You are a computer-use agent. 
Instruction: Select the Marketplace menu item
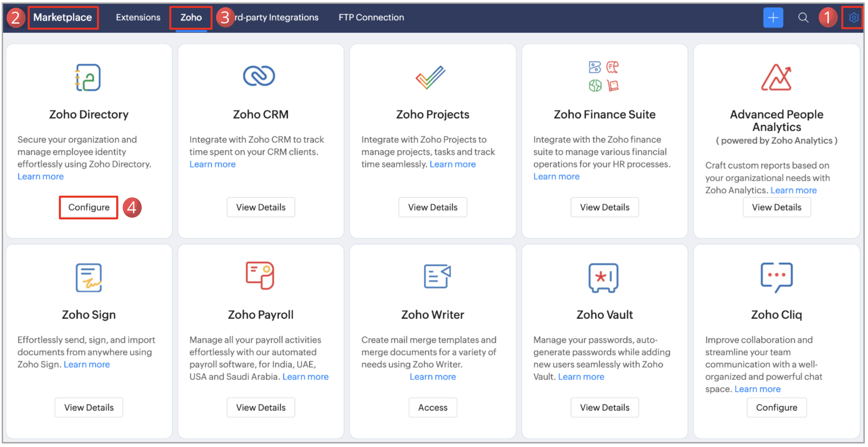(x=63, y=17)
